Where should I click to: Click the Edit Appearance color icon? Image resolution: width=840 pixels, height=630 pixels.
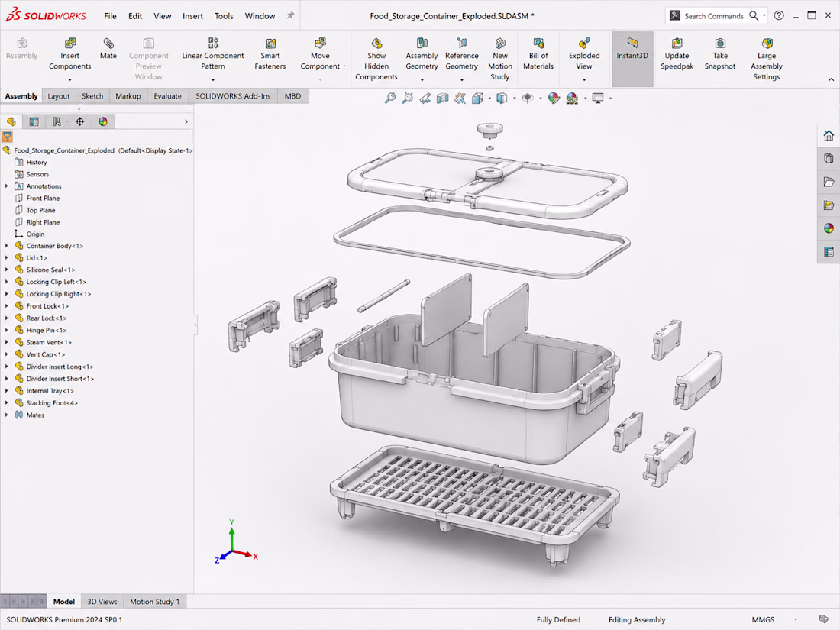tap(554, 98)
